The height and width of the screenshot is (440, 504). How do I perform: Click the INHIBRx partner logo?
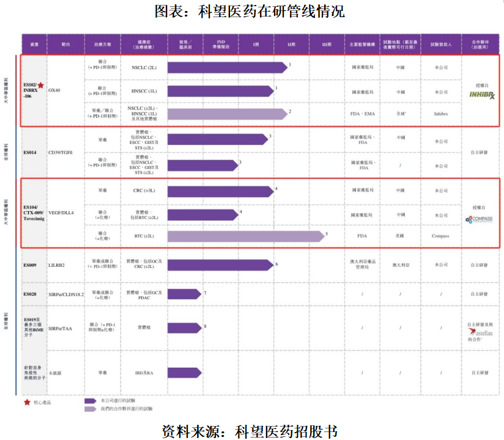pos(482,95)
